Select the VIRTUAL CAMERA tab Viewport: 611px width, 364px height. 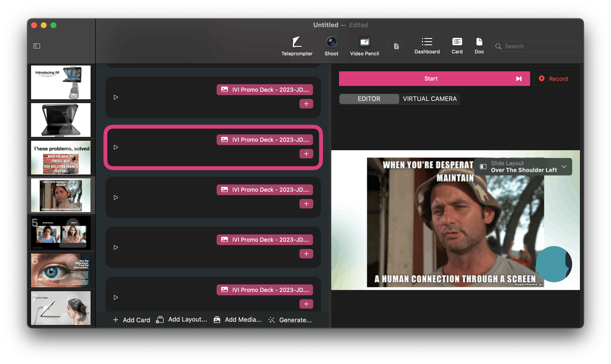point(430,99)
